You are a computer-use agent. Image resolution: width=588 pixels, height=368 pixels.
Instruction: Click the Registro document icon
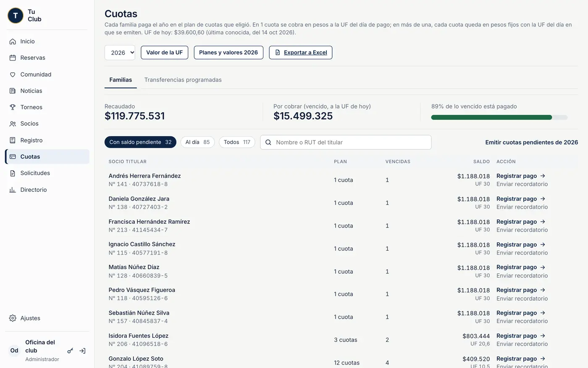[x=13, y=140]
